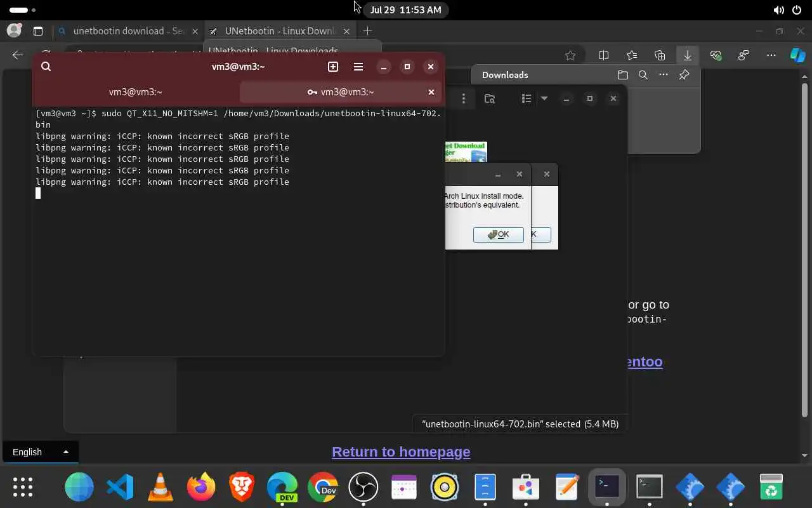The width and height of the screenshot is (812, 508).
Task: Launch Brave browser from dock
Action: [x=242, y=487]
